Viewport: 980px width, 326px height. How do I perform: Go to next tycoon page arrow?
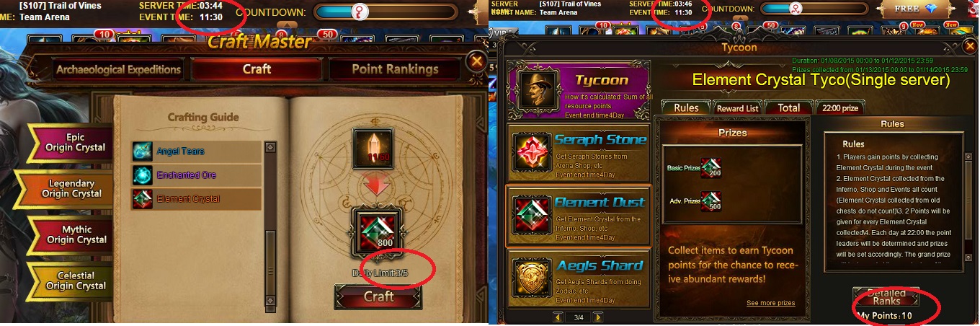(597, 317)
